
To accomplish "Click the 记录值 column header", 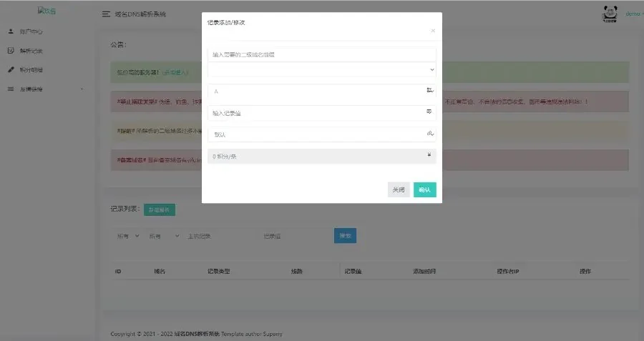I will 353,271.
